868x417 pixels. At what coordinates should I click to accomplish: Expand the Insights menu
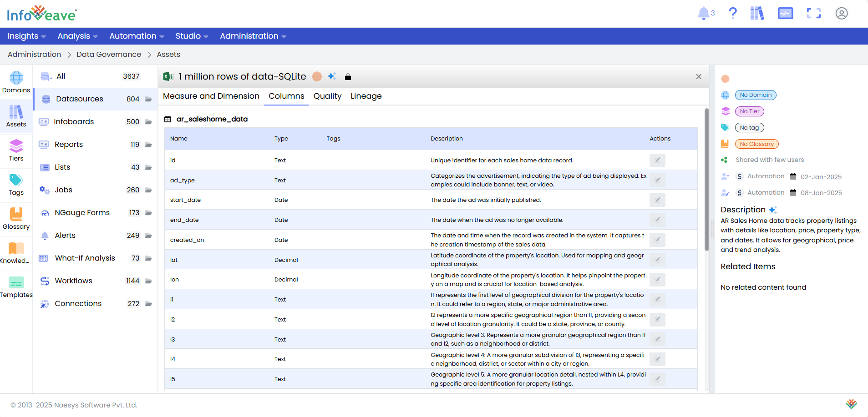[x=26, y=36]
